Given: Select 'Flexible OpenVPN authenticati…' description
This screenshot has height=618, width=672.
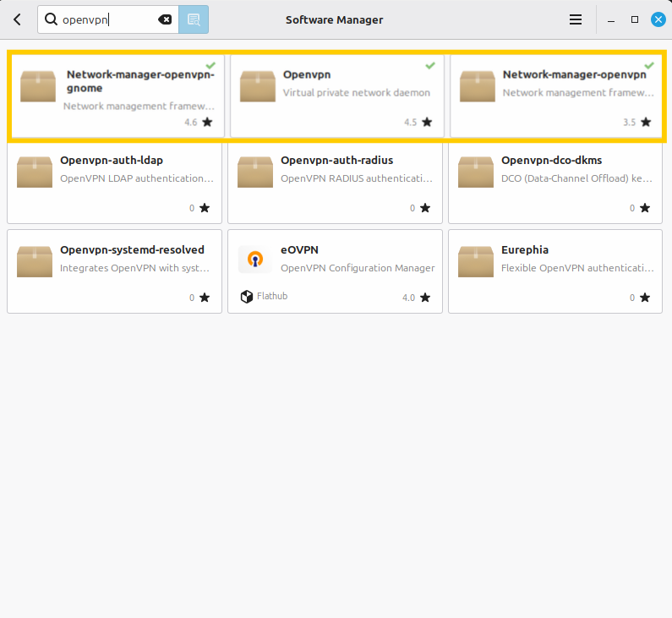Looking at the screenshot, I should point(577,268).
